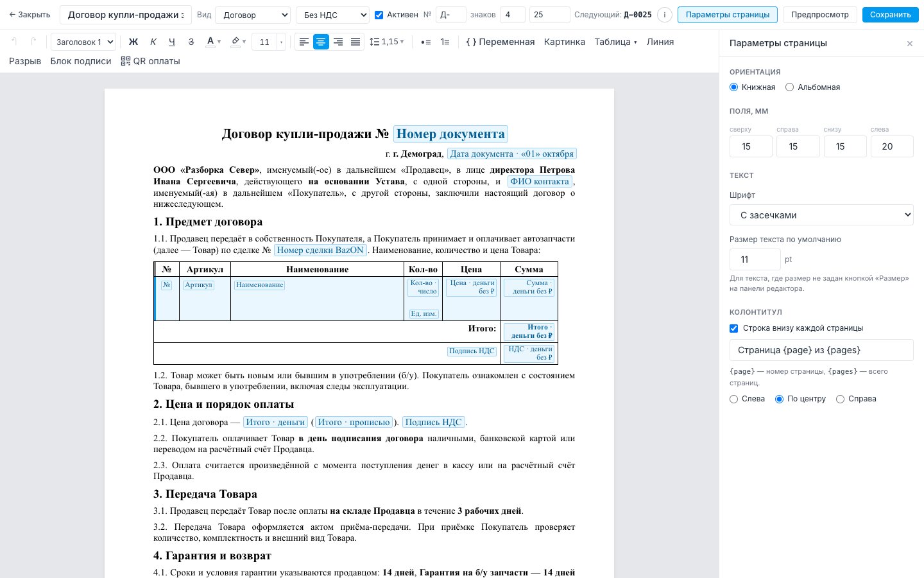The image size is (924, 578).
Task: Open the highlight color picker
Action: click(x=238, y=42)
